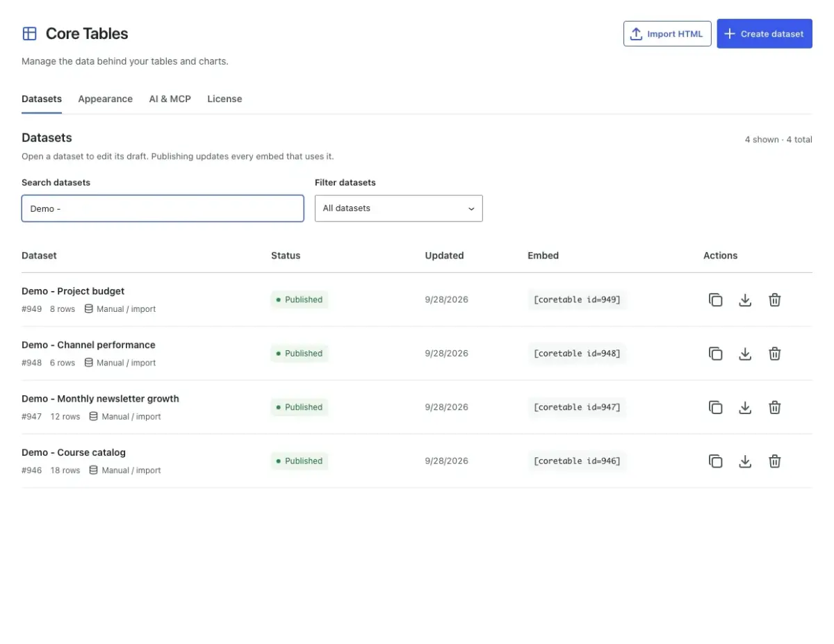Open Demo - Channel performance dataset
This screenshot has height=644, width=834.
coord(88,345)
